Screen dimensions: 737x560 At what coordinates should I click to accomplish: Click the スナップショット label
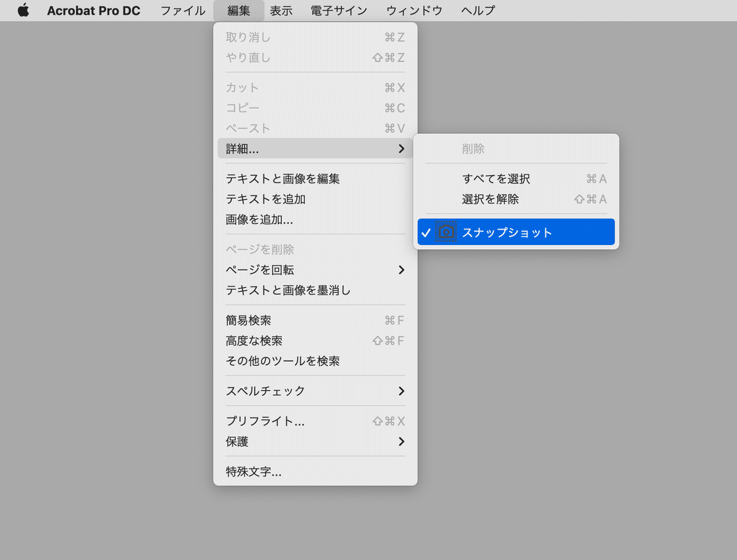coord(507,233)
